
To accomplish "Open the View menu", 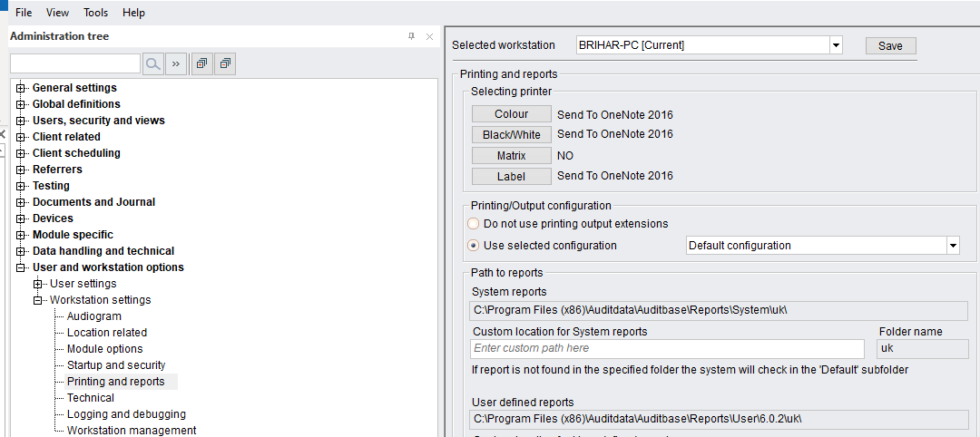I will tap(57, 13).
